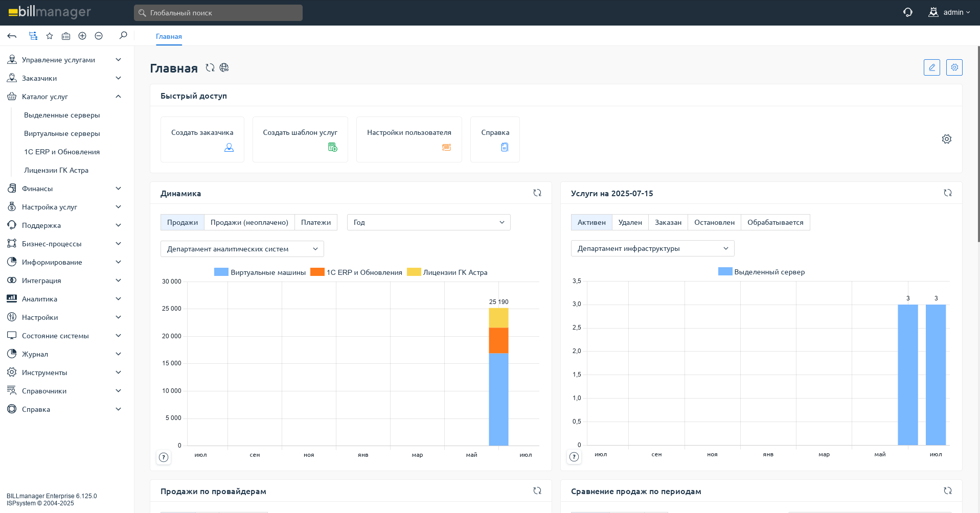Open favorites star icon in toolbar
Image resolution: width=980 pixels, height=513 pixels.
point(50,36)
